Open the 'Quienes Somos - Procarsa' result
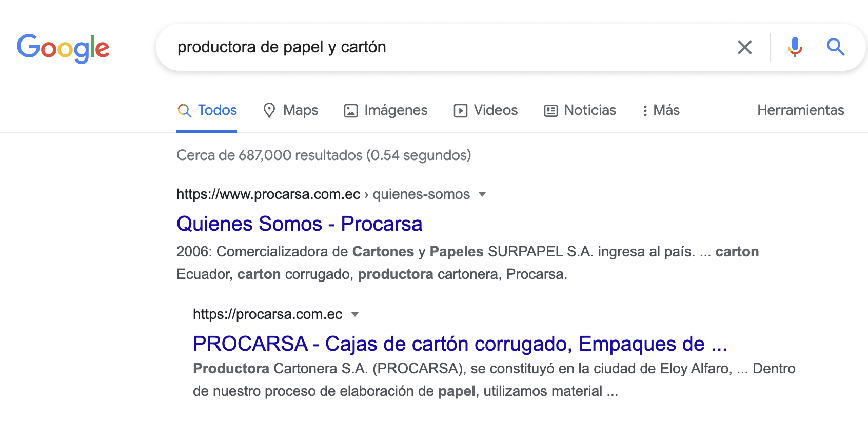Image resolution: width=868 pixels, height=441 pixels. [x=300, y=224]
